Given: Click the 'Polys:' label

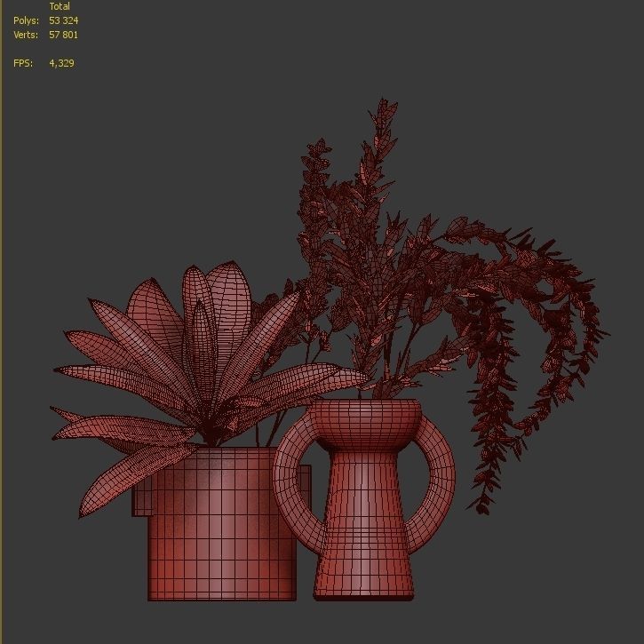Looking at the screenshot, I should 26,20.
